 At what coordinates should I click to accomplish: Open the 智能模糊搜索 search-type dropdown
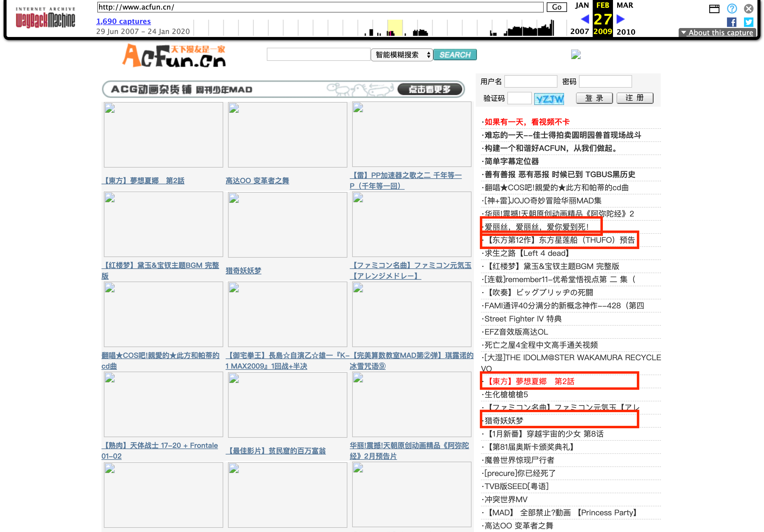(402, 55)
